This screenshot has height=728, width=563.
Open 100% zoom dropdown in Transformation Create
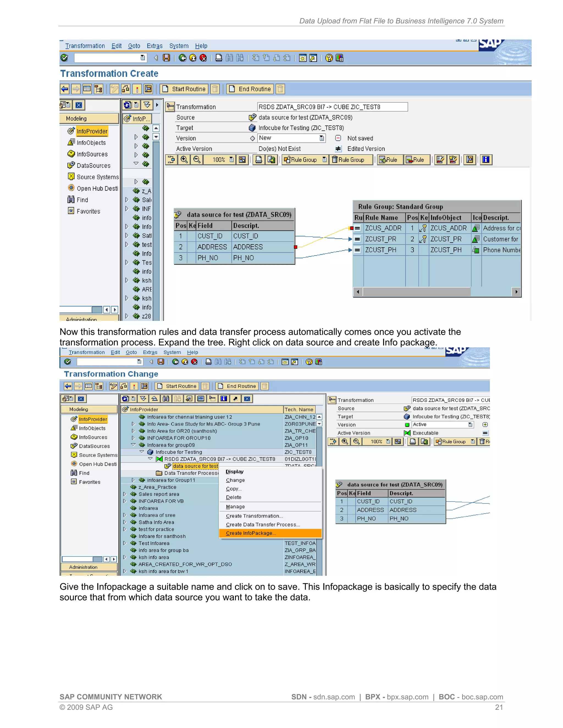click(231, 160)
